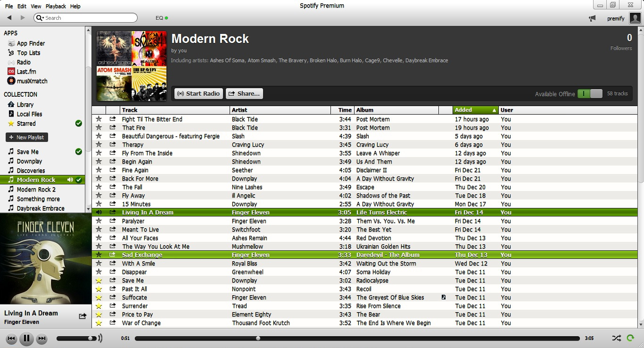
Task: Select the Something more playlist
Action: point(38,199)
